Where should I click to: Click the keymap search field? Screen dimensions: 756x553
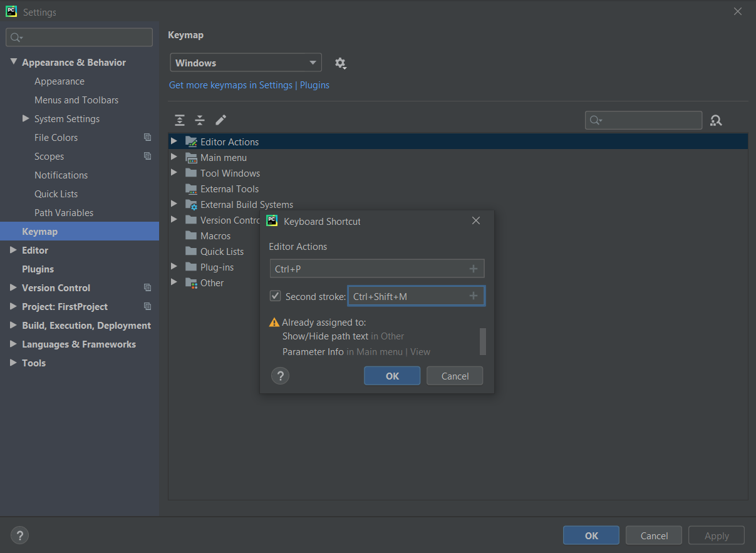click(x=643, y=120)
